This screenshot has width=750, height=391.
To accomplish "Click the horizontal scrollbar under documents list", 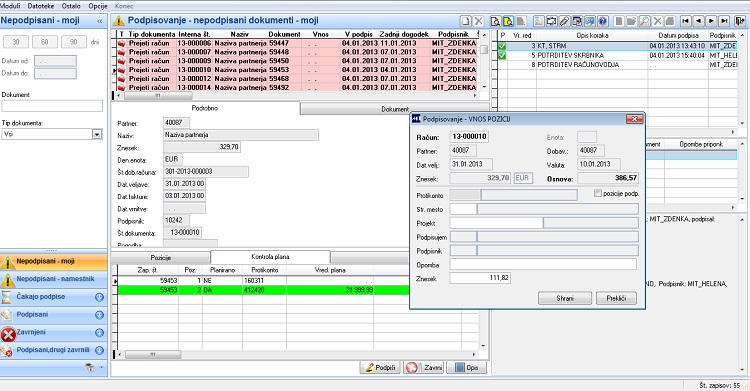I will [299, 96].
